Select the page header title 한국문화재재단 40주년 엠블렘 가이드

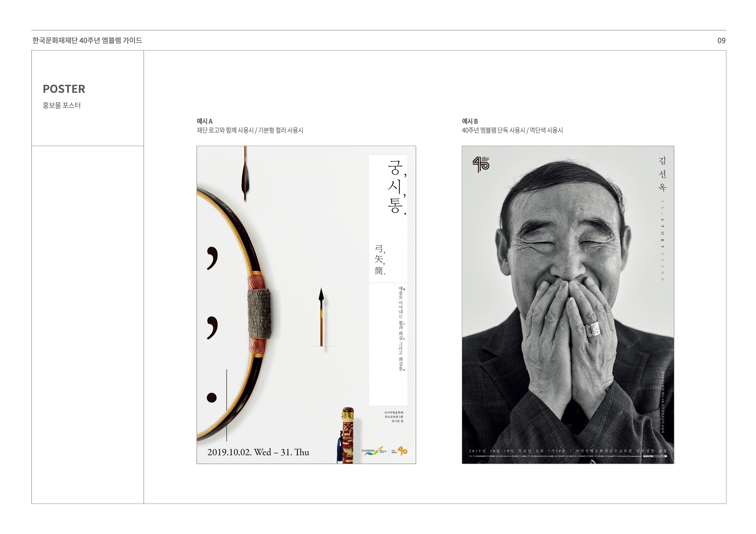click(x=87, y=41)
